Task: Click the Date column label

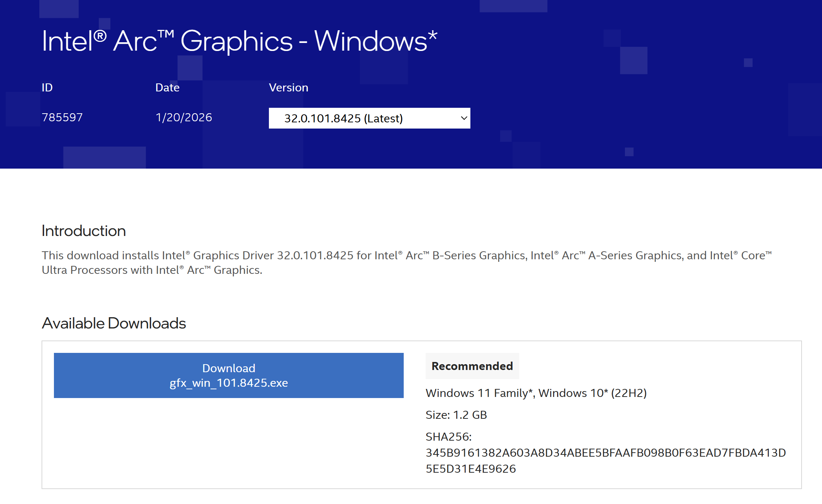Action: tap(167, 87)
